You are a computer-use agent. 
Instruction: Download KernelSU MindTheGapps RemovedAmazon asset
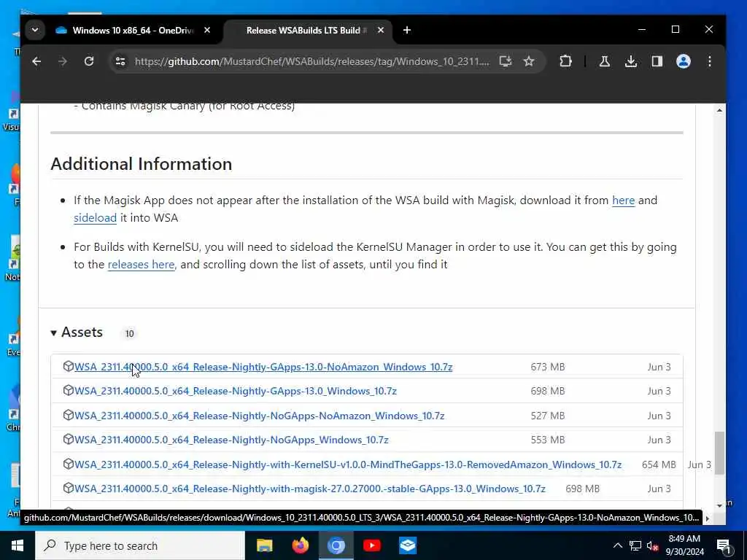pyautogui.click(x=348, y=464)
